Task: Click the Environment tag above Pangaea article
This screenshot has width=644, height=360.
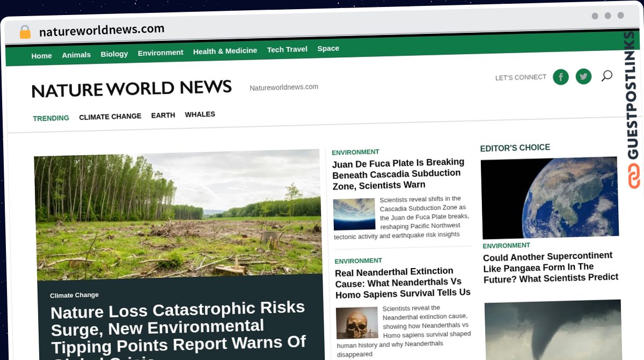Action: pyautogui.click(x=506, y=246)
